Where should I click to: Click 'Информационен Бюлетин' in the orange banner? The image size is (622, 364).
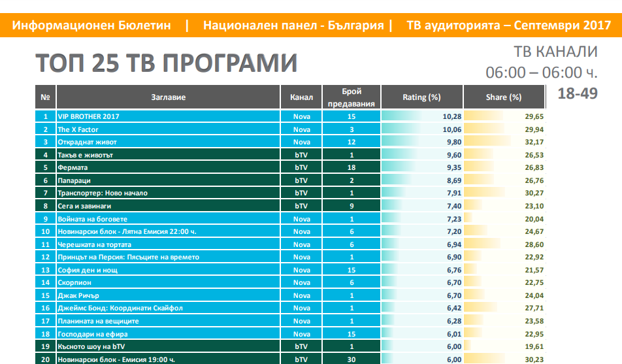click(x=91, y=25)
